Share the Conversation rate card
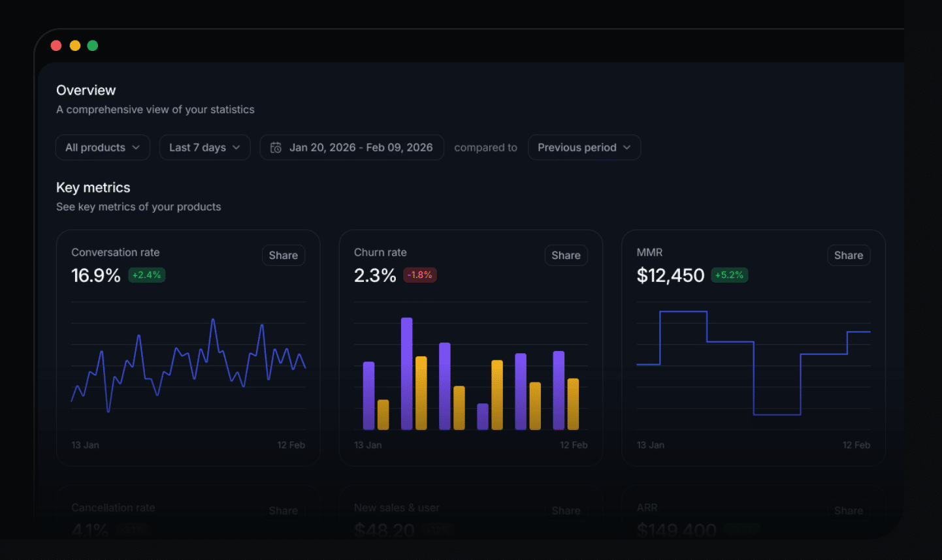The image size is (942, 560). coord(284,255)
